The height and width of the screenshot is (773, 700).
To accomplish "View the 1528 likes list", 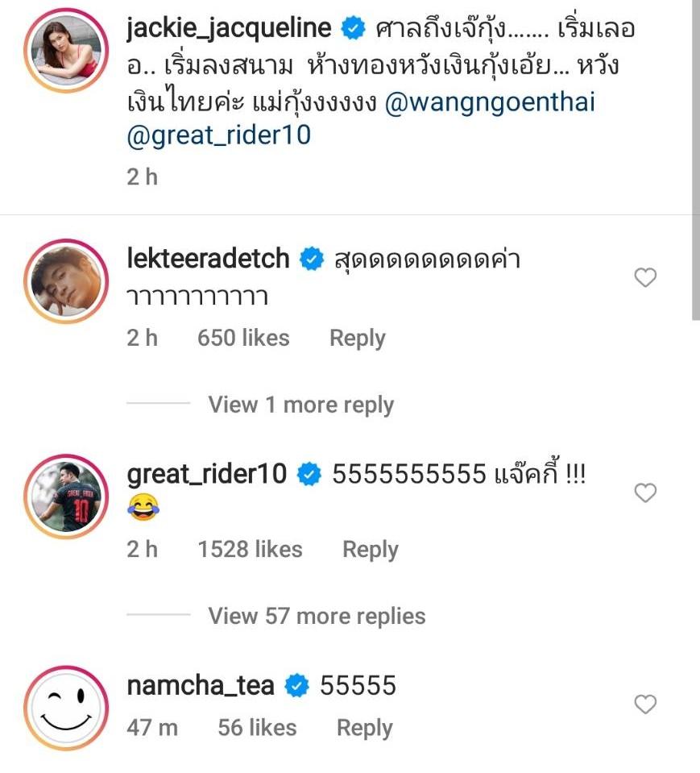I will click(x=250, y=550).
